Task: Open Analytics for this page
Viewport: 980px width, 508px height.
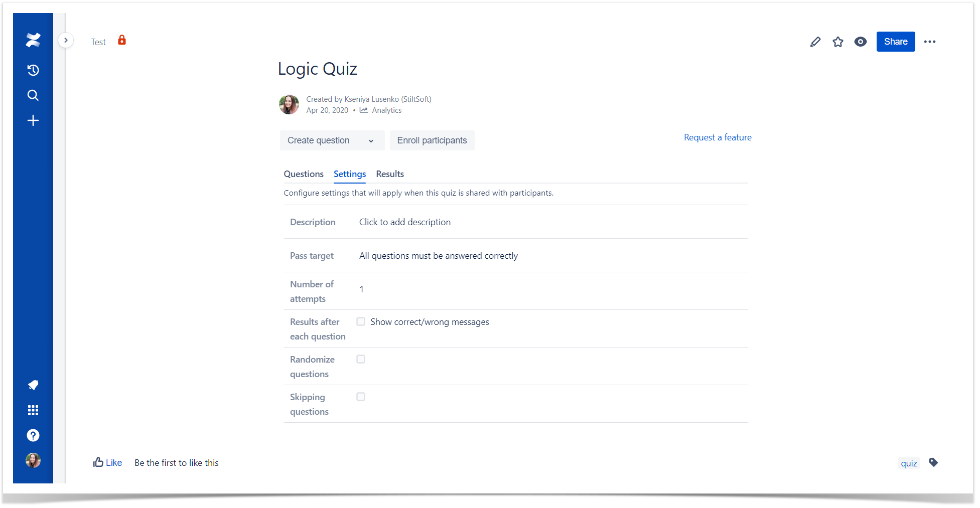Action: pyautogui.click(x=386, y=110)
